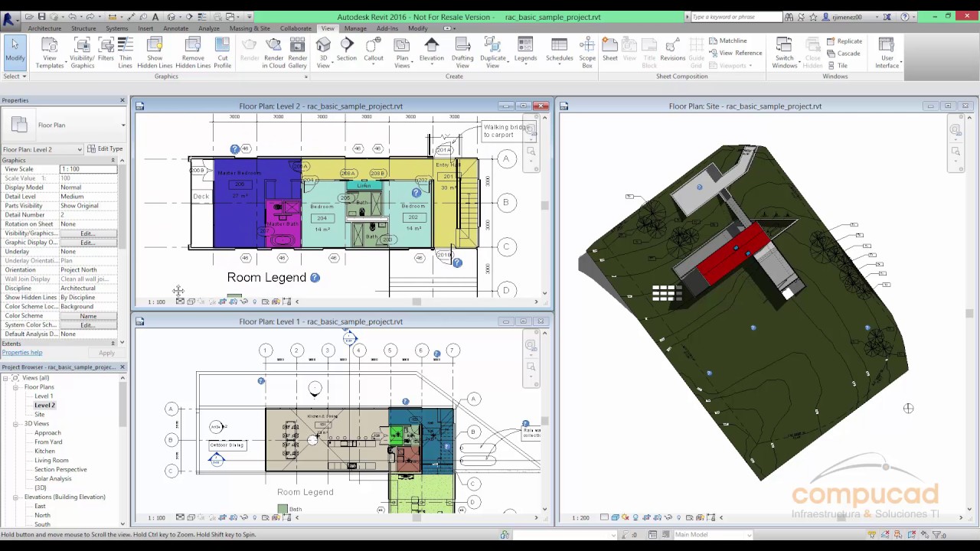980x551 pixels.
Task: Launch Render in Cloud
Action: (x=273, y=52)
